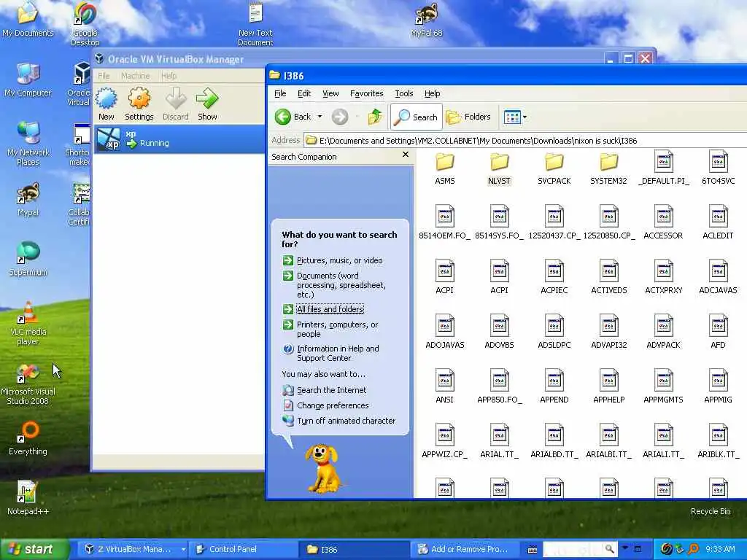Select the 8514OEM.FO_ file

tap(444, 222)
